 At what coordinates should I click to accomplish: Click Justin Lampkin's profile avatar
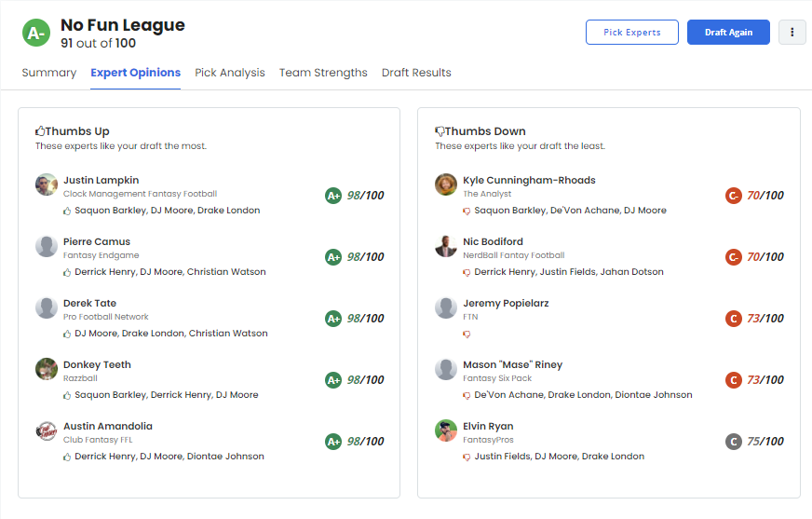(47, 184)
